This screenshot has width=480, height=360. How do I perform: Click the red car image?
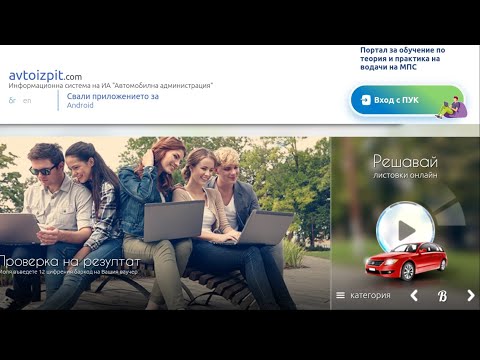(x=406, y=261)
